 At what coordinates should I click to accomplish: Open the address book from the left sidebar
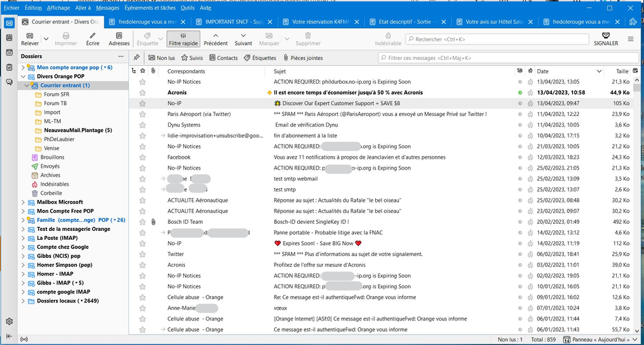(x=9, y=38)
